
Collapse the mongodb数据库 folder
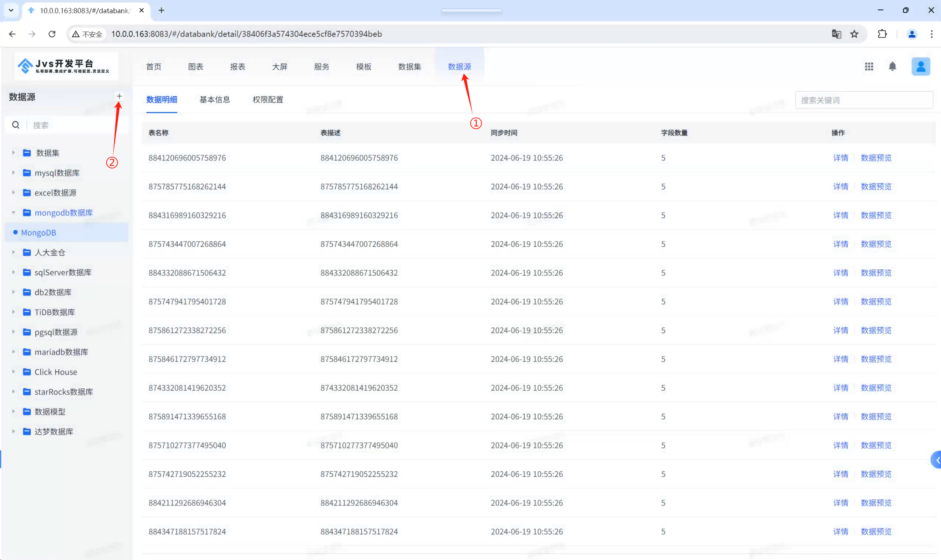pos(14,212)
